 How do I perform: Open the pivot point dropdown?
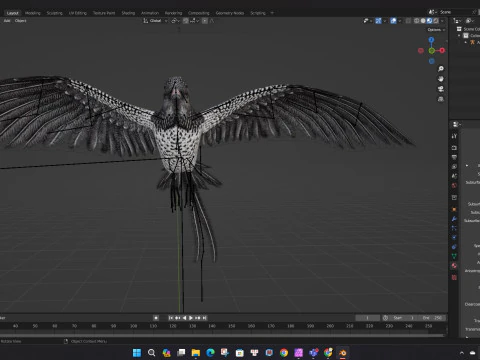point(175,21)
